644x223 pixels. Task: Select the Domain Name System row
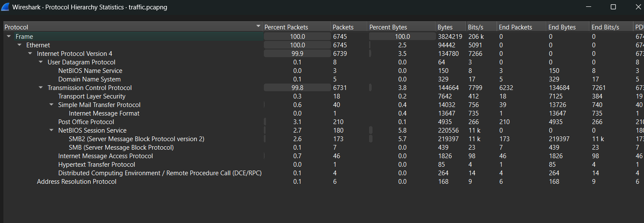coord(90,79)
